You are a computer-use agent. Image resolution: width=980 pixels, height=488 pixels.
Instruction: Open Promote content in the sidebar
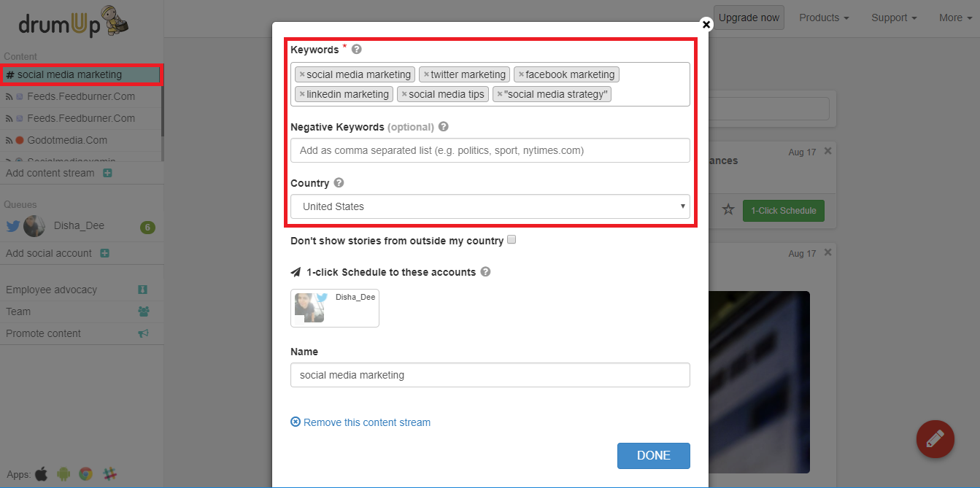pos(43,333)
